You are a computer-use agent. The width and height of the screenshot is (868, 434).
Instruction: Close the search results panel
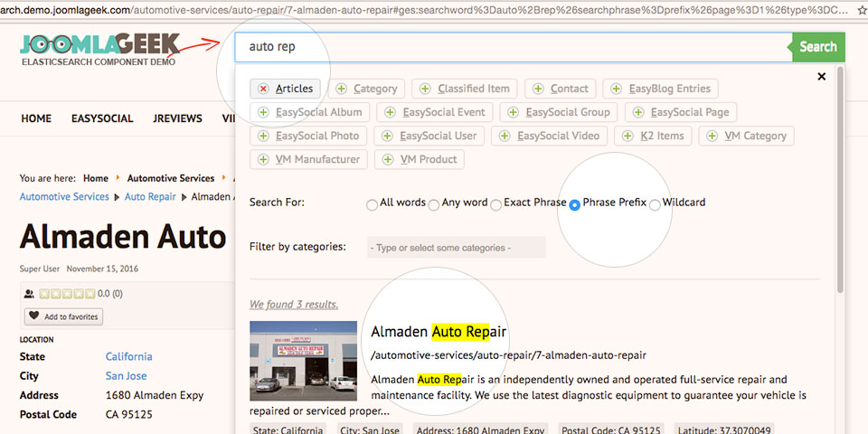[822, 76]
